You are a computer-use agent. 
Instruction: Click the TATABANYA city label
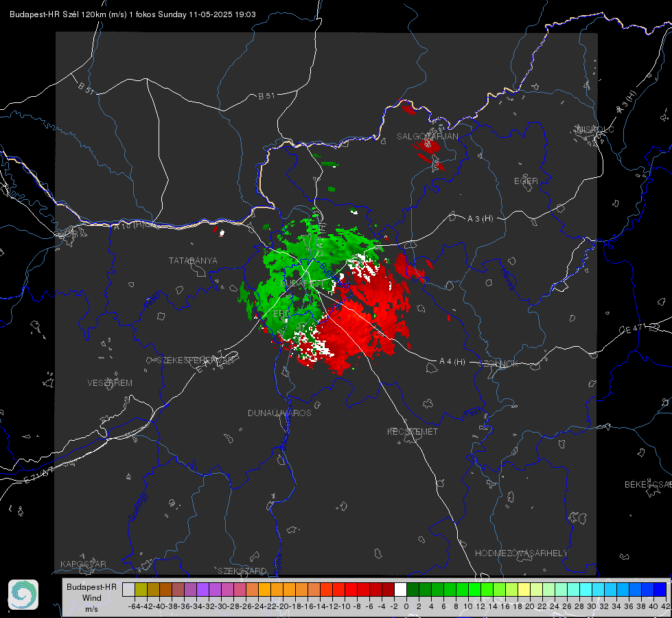click(x=193, y=260)
